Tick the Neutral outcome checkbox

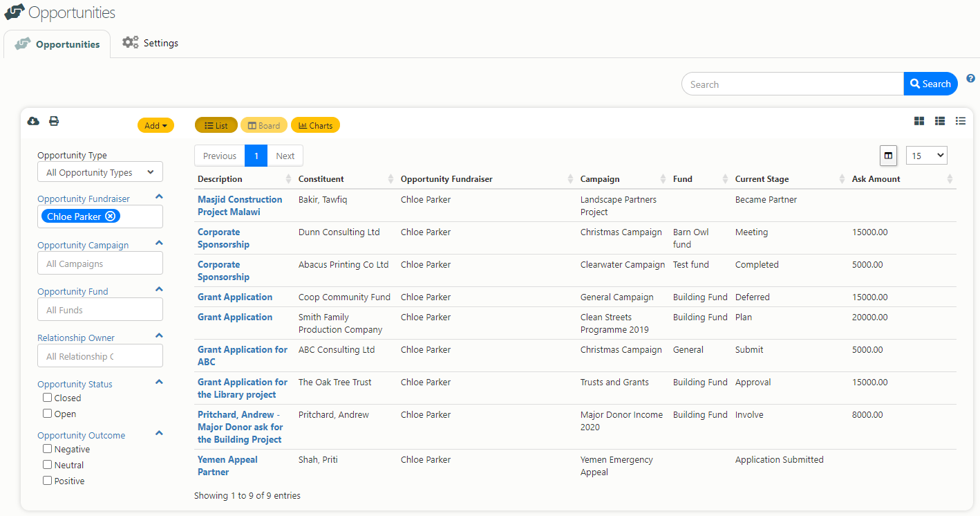(48, 465)
